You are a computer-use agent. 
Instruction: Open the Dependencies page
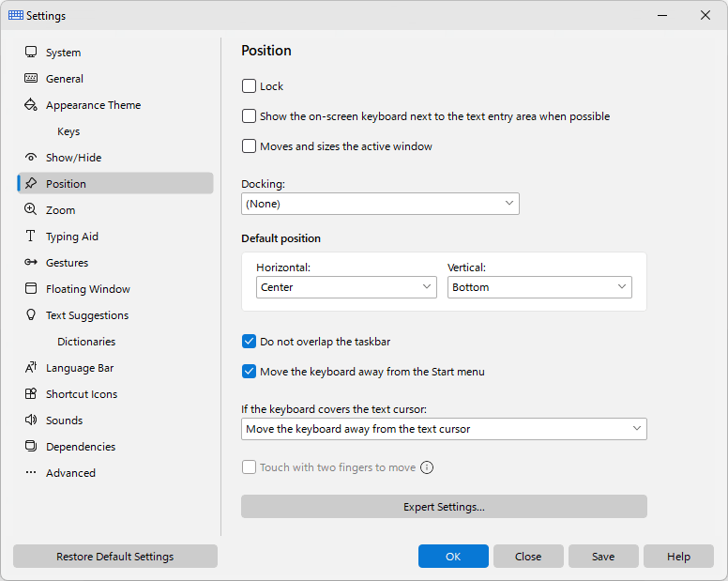point(115,447)
